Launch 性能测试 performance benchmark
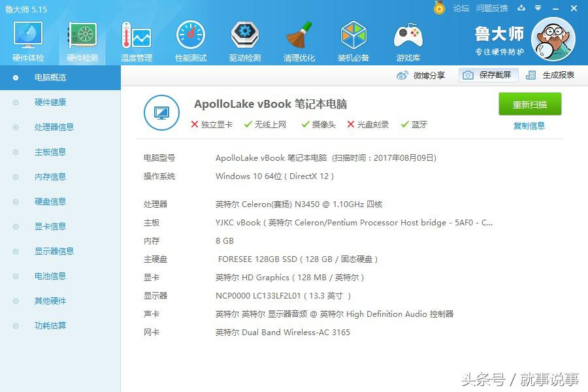 coord(190,39)
